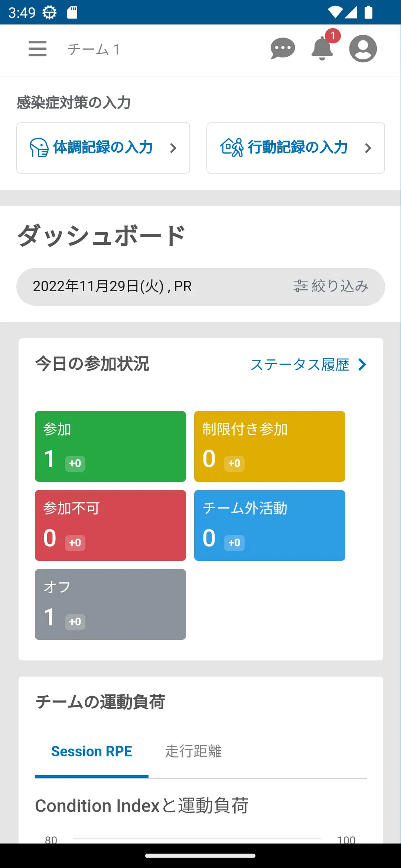Click the 絞り込み filter button
Image resolution: width=401 pixels, height=868 pixels.
[x=330, y=286]
